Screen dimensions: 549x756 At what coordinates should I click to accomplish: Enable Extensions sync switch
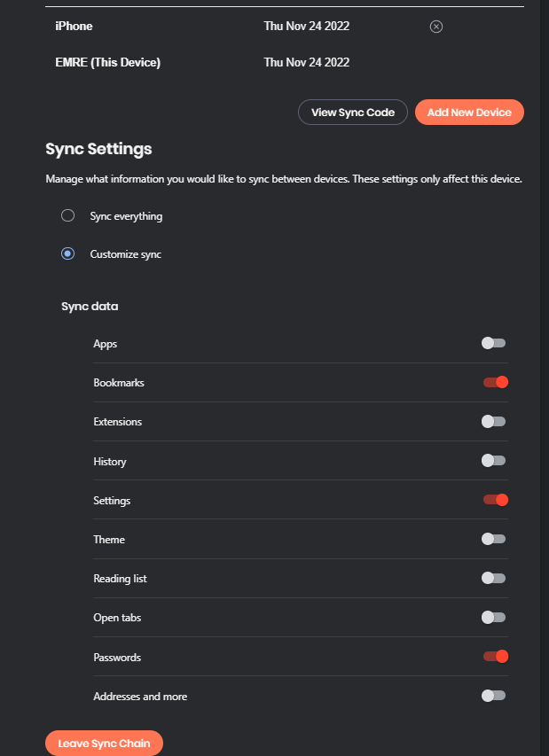click(494, 422)
